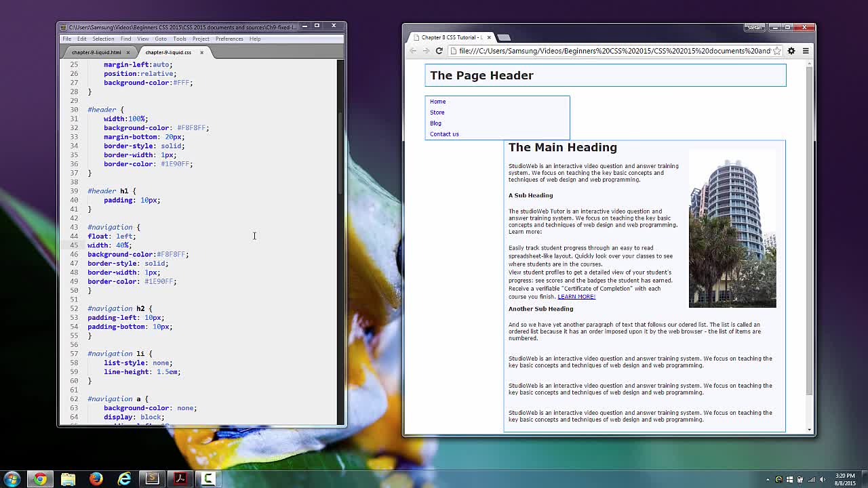Open the Goto menu

point(161,39)
